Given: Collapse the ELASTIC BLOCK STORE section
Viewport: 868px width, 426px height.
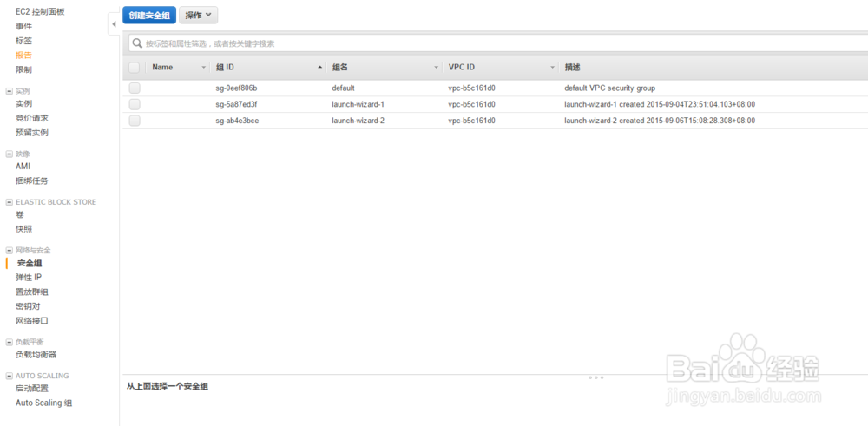Looking at the screenshot, I should (x=9, y=202).
